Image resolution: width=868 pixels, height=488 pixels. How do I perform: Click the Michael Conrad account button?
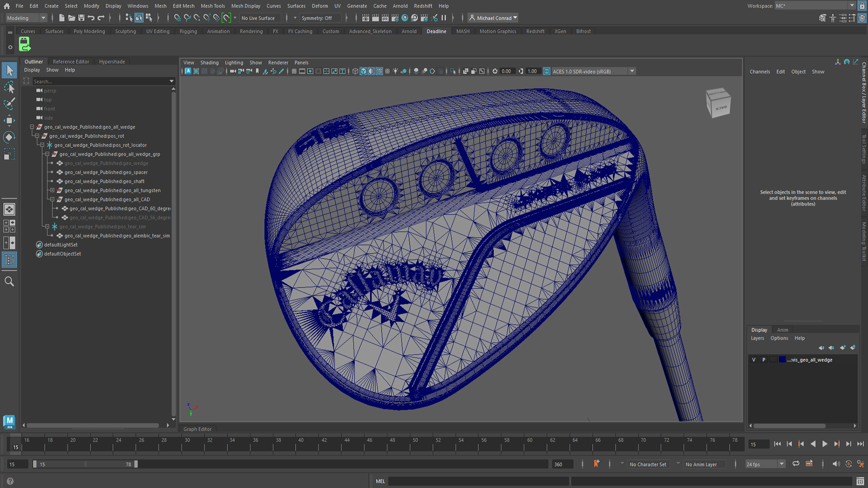pyautogui.click(x=494, y=18)
